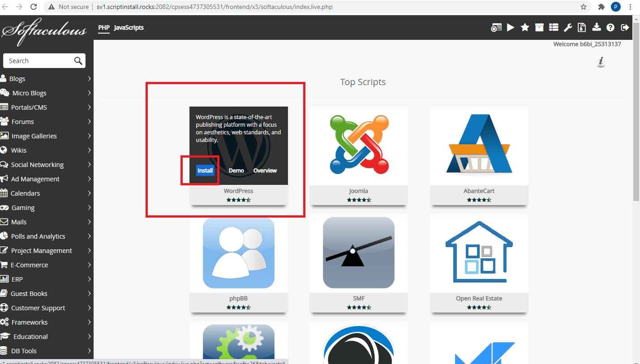Click the Portals/CMS category icon
The width and height of the screenshot is (640, 364).
click(4, 107)
